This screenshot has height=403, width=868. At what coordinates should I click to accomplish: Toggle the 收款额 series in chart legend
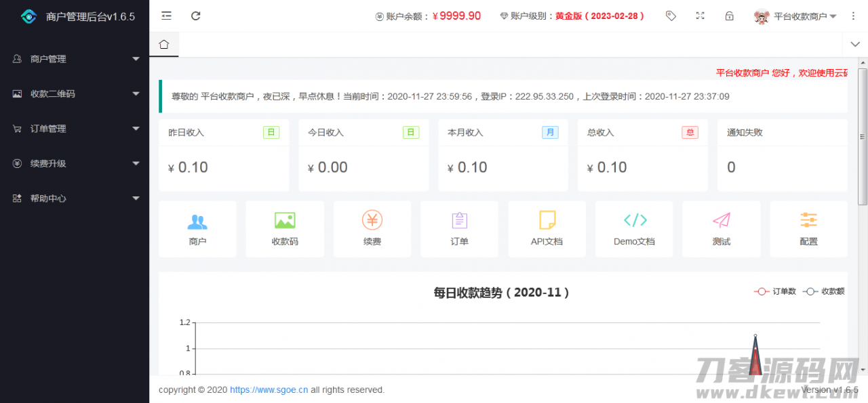pyautogui.click(x=824, y=291)
